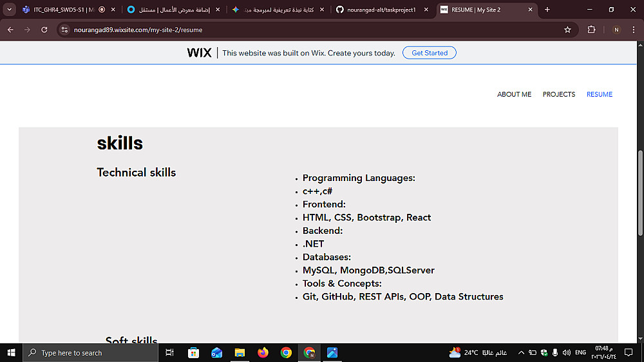Open the Chrome profile avatar N
644x362 pixels.
(x=616, y=30)
